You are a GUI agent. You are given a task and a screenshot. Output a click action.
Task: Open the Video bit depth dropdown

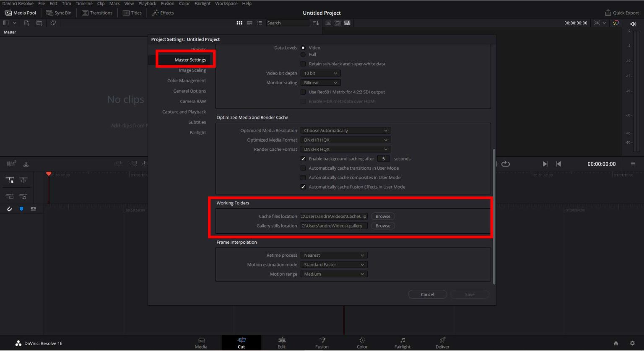(320, 73)
